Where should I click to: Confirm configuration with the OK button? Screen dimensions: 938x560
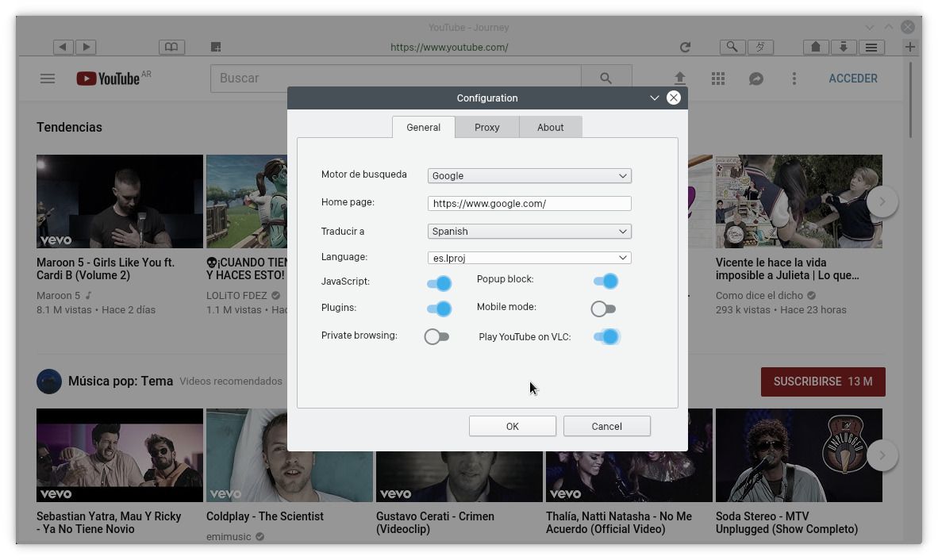click(512, 426)
